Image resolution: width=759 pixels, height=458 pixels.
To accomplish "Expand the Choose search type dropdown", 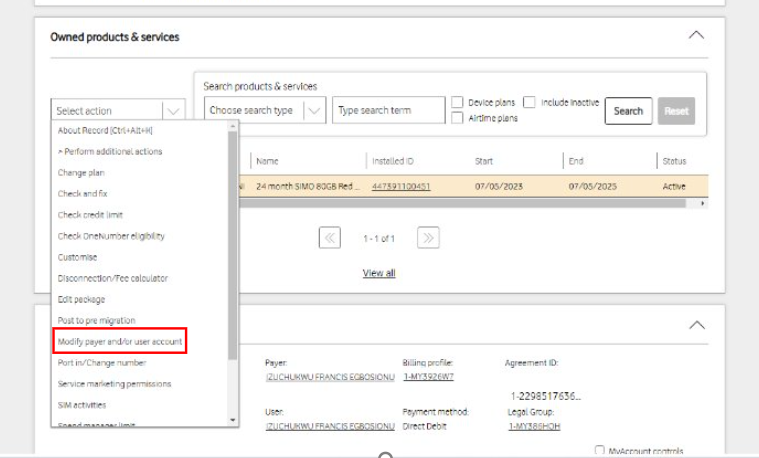I will (265, 110).
